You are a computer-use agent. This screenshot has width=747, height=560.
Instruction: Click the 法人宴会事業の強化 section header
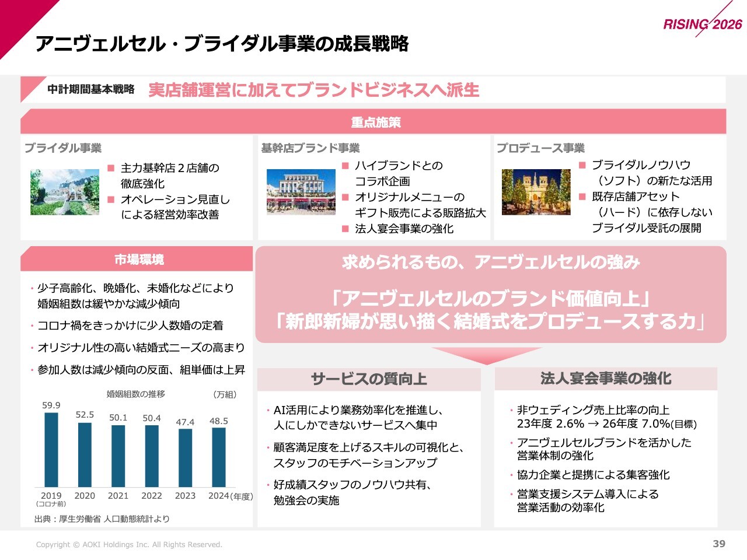(606, 379)
